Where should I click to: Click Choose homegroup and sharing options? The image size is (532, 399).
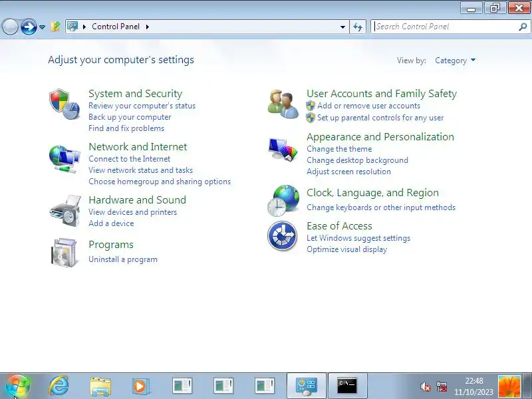click(x=160, y=182)
